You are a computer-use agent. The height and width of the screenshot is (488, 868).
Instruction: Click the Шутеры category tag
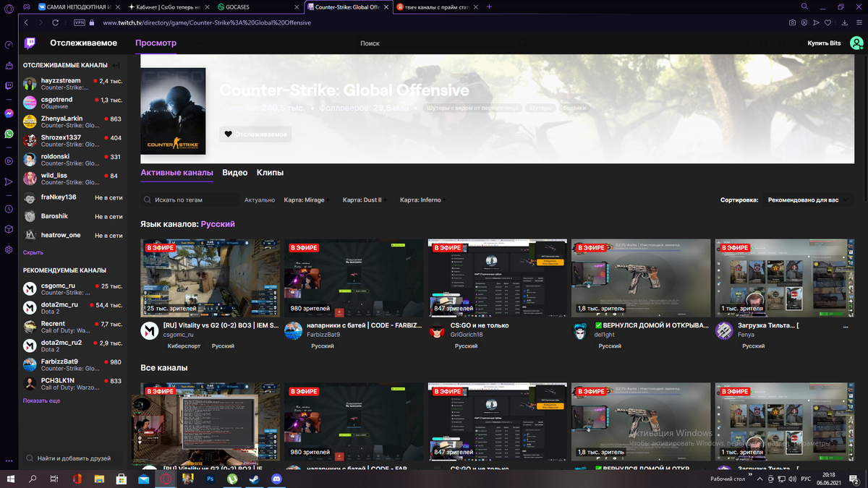tap(540, 108)
